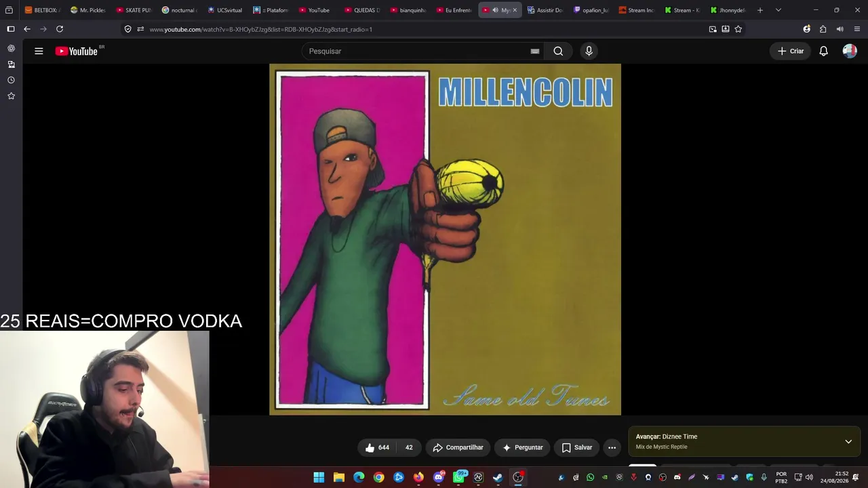Switch to the Stream Inc tab
868x488 pixels.
[637, 10]
